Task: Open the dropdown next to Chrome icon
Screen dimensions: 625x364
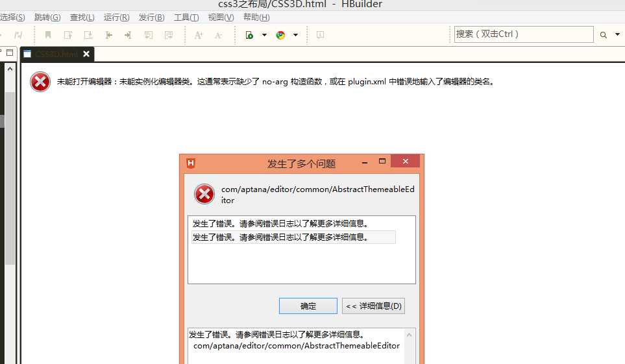Action: tap(295, 35)
